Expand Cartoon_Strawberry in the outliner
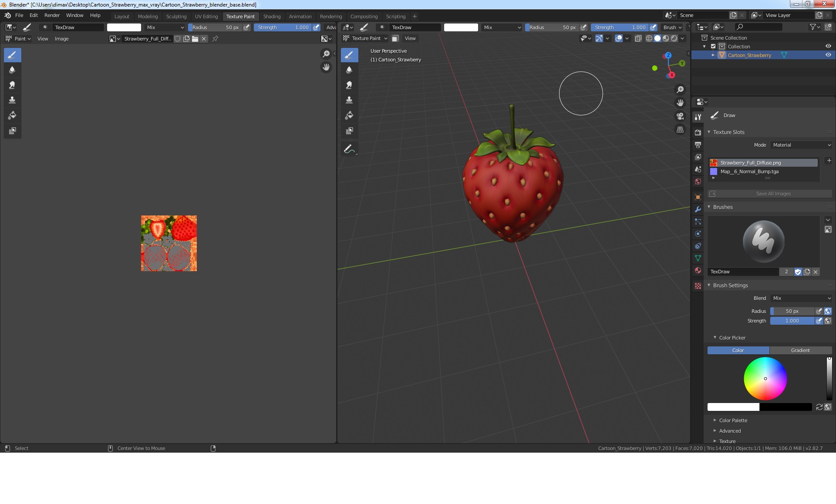Image resolution: width=836 pixels, height=504 pixels. point(713,55)
